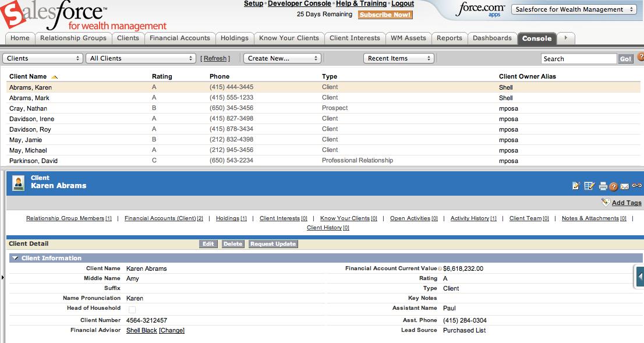Screen dimensions: 644x343
Task: Click the Help & Training link
Action: coord(361,3)
